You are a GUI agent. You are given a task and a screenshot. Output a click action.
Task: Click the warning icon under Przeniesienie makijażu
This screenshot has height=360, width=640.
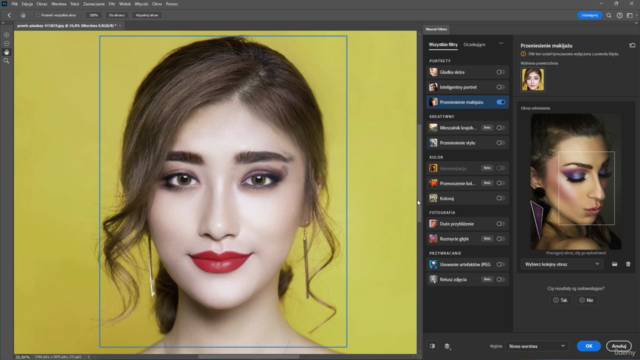point(523,54)
